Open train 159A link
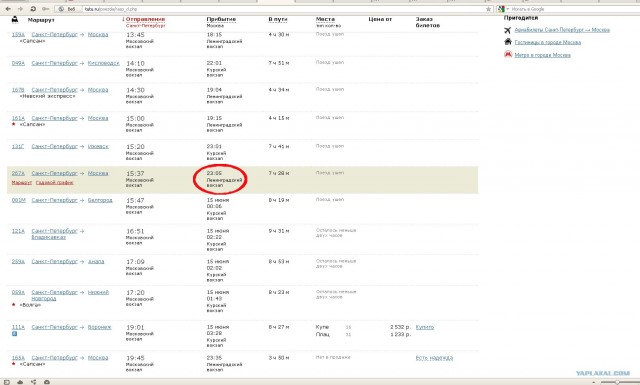The image size is (640, 385). pyautogui.click(x=18, y=35)
